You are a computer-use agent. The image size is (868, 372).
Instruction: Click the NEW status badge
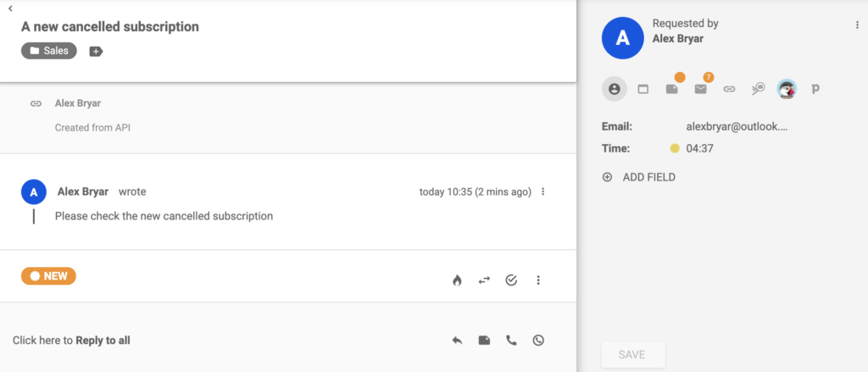pos(48,276)
